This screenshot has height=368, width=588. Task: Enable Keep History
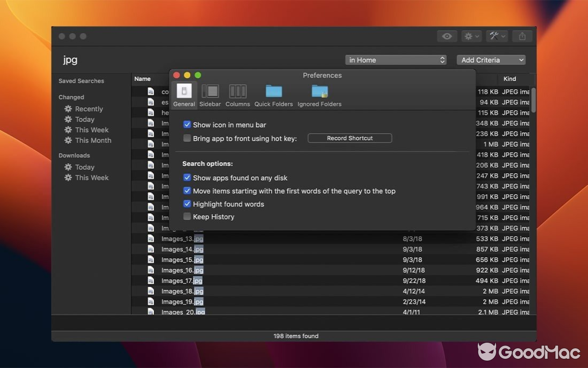tap(187, 216)
